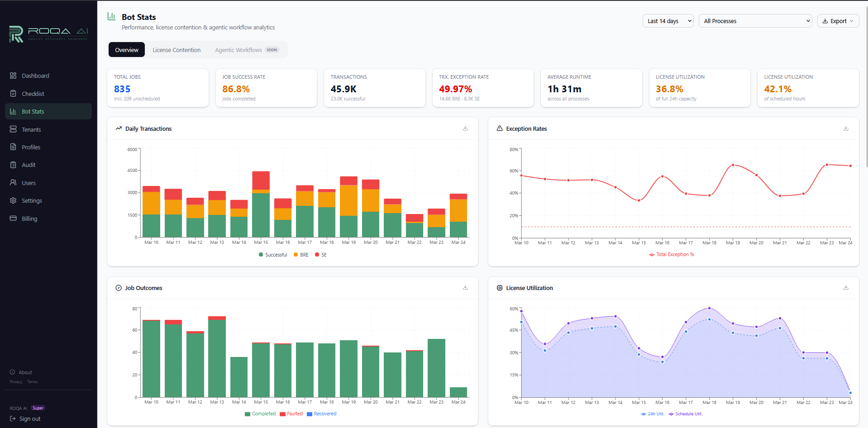Open Settings from the sidebar
This screenshot has height=428, width=868.
[x=14, y=200]
